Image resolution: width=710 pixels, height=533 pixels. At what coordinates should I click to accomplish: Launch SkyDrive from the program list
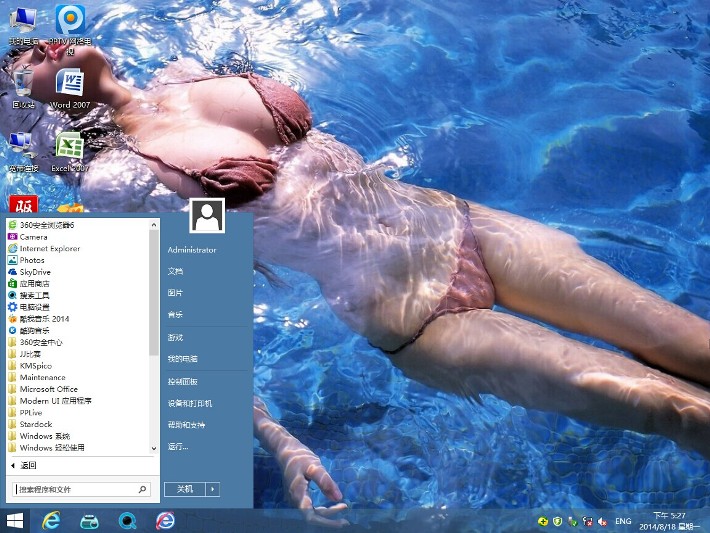click(x=29, y=272)
